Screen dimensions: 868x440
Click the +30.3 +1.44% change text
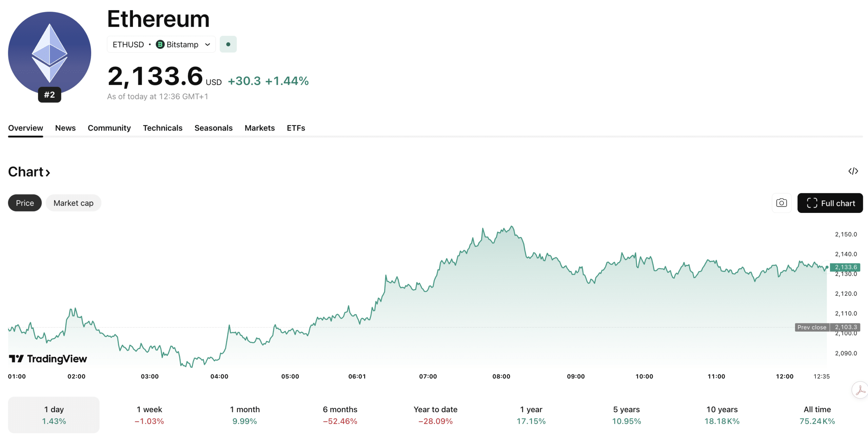click(x=268, y=81)
